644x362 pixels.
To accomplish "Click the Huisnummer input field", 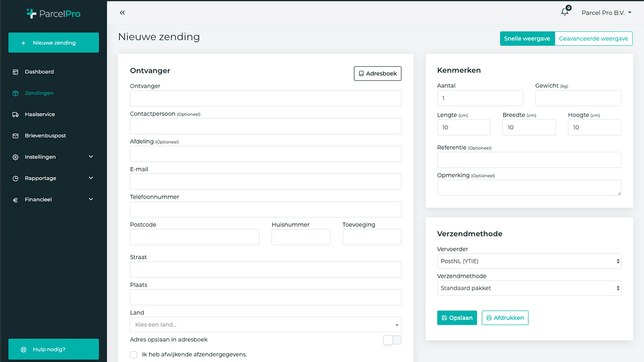I will tap(301, 237).
